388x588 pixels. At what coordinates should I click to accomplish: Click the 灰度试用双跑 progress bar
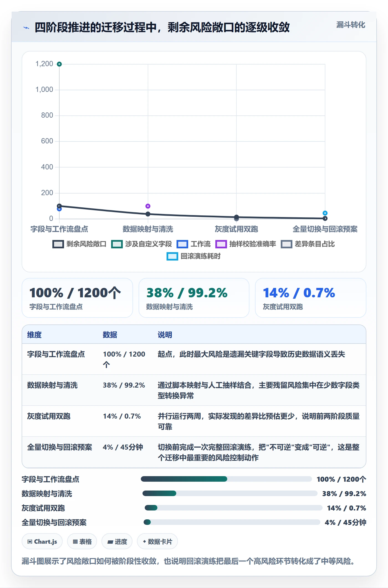233,508
